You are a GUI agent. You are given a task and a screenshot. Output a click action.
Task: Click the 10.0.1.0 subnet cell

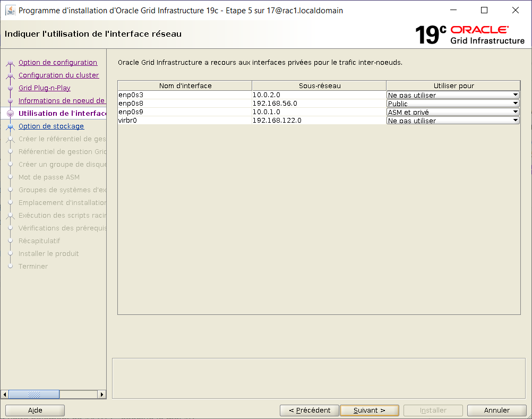pos(319,112)
